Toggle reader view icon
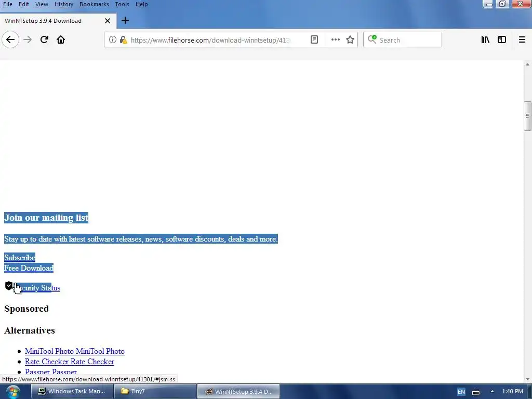 tap(314, 39)
